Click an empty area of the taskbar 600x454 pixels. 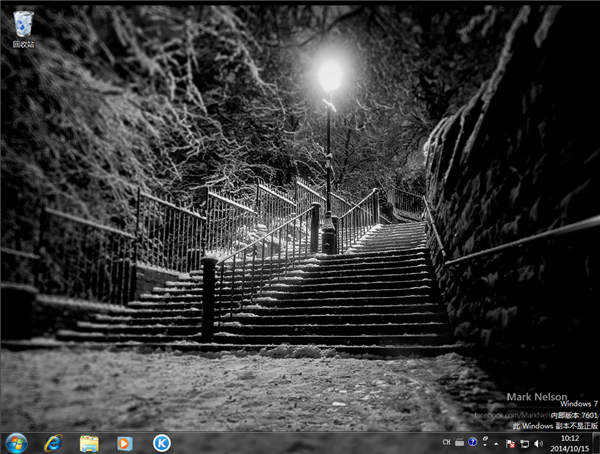[x=300, y=442]
